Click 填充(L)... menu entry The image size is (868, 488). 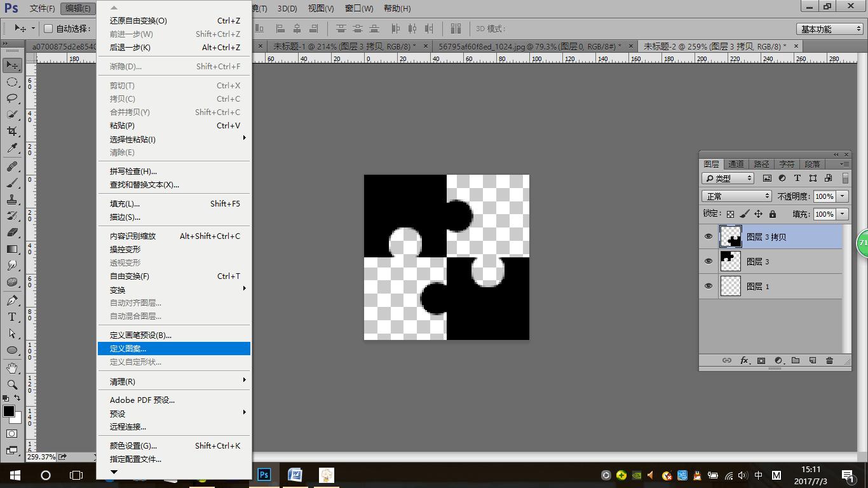125,203
